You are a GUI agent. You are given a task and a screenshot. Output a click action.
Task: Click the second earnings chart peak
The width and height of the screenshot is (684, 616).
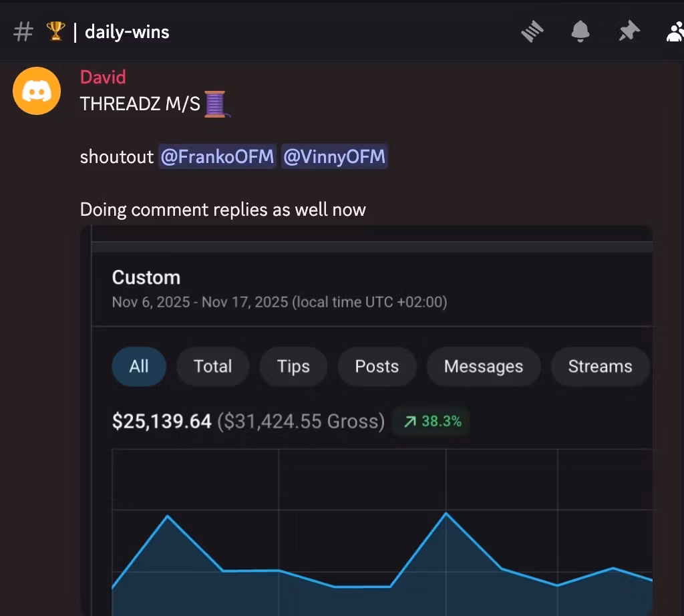point(446,514)
